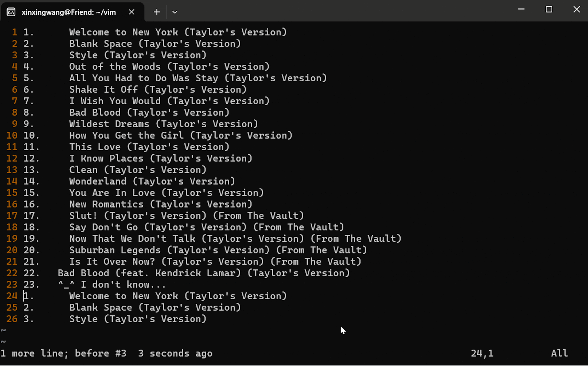Click line 26 'Style (Taylor's Version)' text
The height and width of the screenshot is (366, 588).
point(138,319)
